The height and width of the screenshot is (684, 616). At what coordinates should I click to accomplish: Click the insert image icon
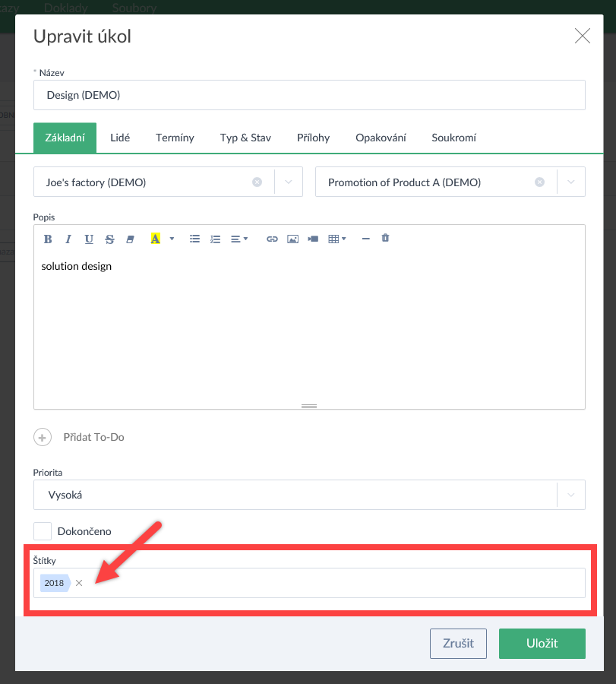coord(292,239)
